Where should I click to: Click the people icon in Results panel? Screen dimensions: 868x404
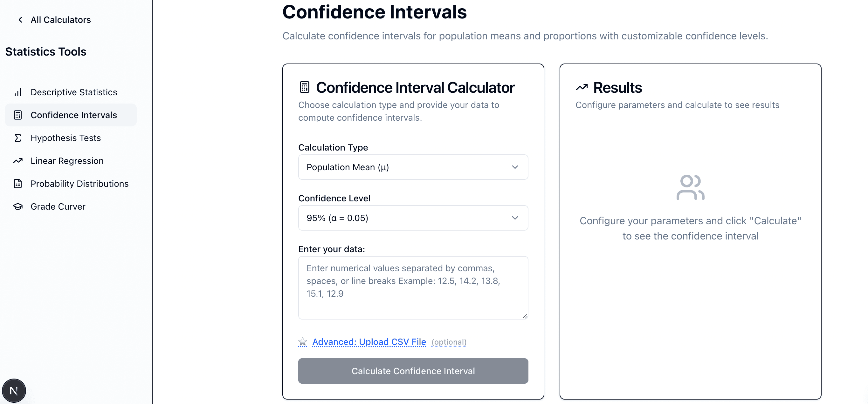(x=690, y=187)
